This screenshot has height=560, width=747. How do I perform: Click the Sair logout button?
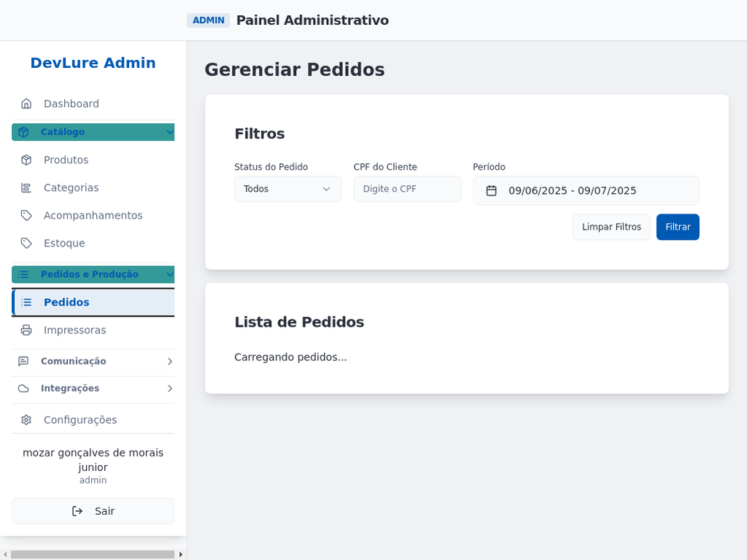click(x=93, y=511)
